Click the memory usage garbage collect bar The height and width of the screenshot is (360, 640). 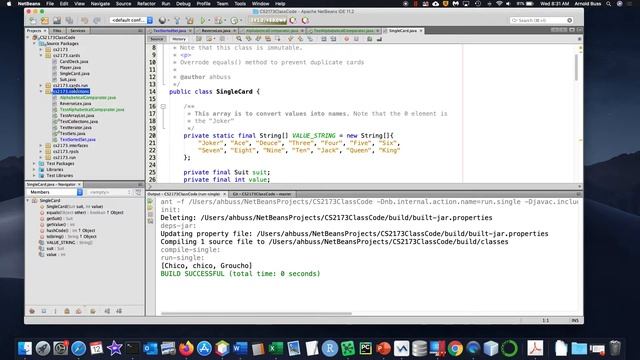tap(268, 20)
